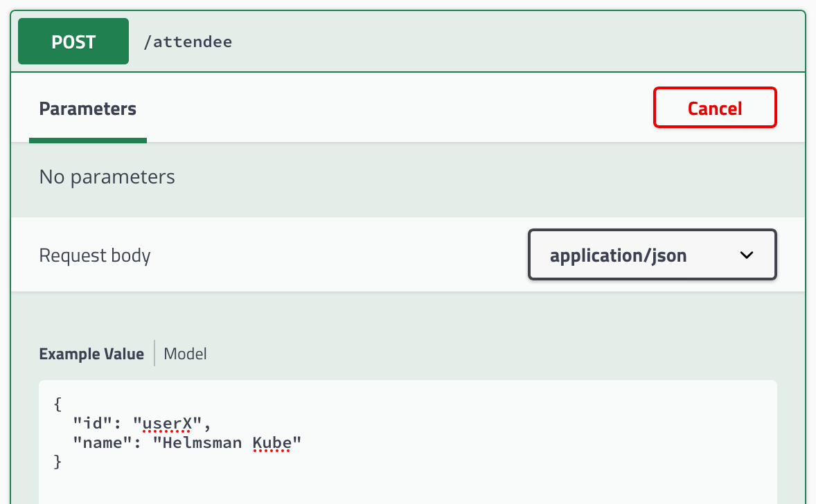Select the Example Value tab
This screenshot has width=816, height=504.
coord(91,354)
